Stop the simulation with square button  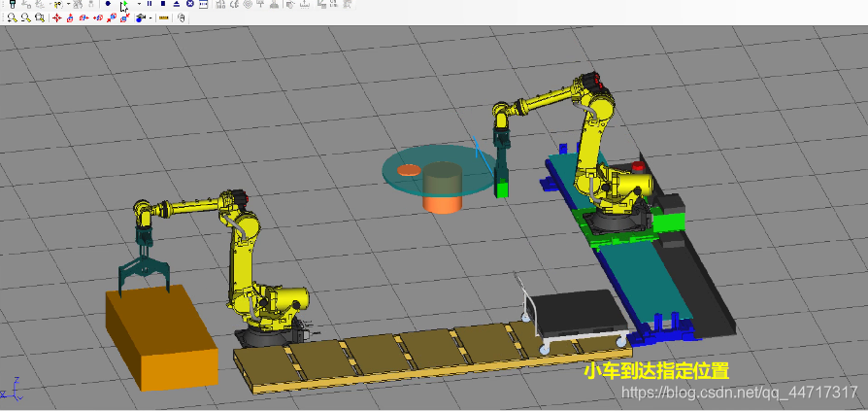163,3
